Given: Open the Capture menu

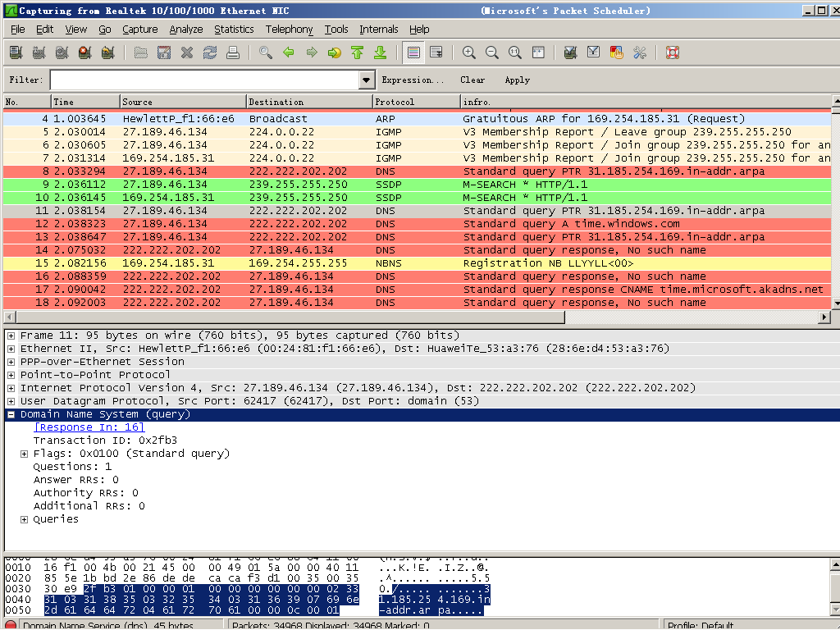Looking at the screenshot, I should click(139, 30).
